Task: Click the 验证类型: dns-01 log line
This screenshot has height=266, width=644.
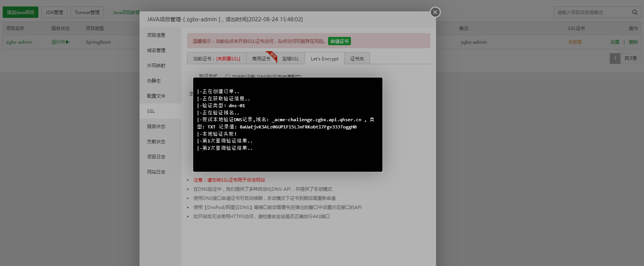Action: [221, 106]
